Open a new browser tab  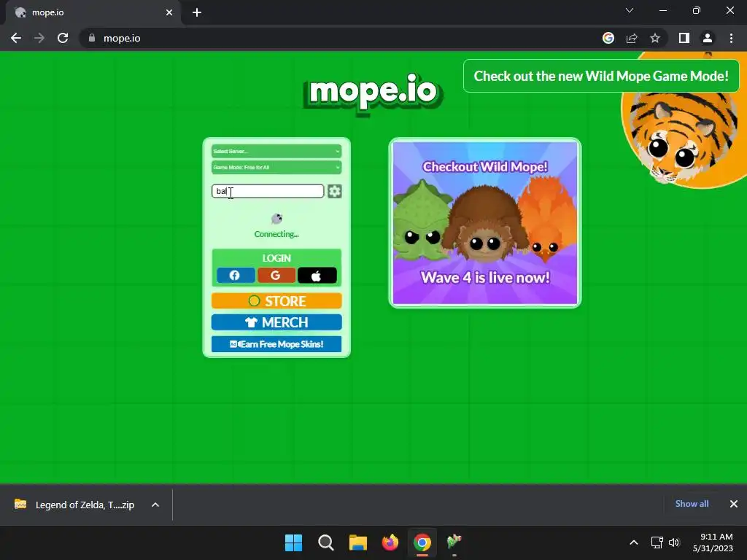(x=197, y=12)
